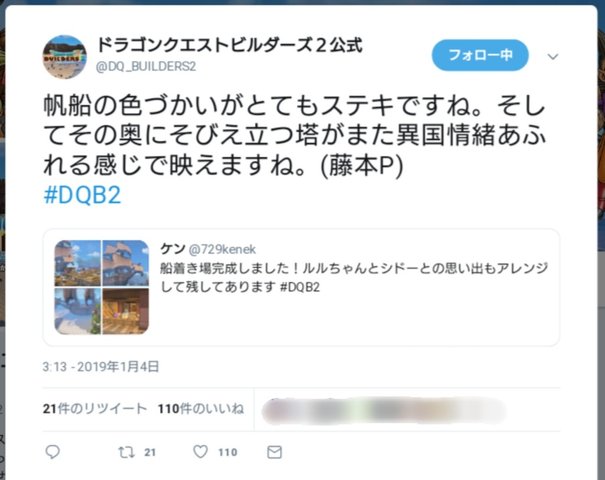The height and width of the screenshot is (480, 605).
Task: Open ドラゴンクエストビルダーズ２公式 account name
Action: [230, 45]
